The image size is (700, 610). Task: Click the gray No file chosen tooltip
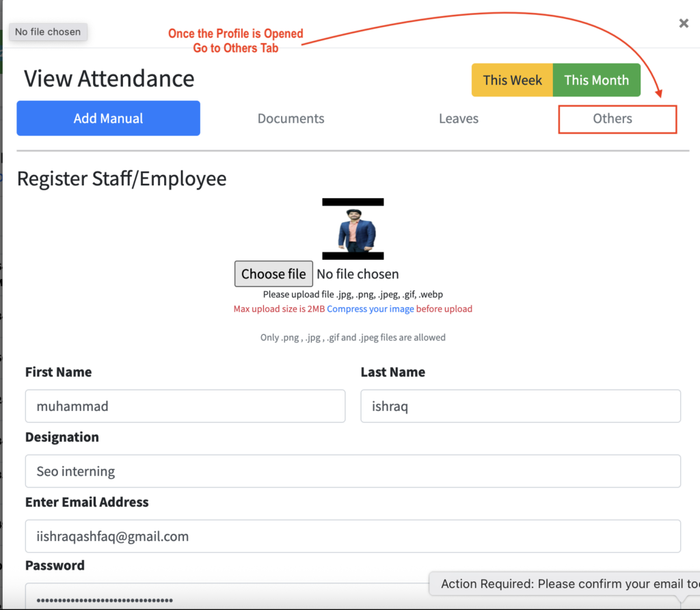tap(48, 31)
